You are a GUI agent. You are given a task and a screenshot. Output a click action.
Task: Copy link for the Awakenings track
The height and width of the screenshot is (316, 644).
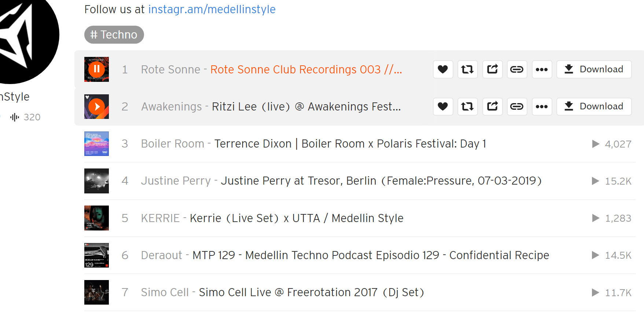coord(517,106)
